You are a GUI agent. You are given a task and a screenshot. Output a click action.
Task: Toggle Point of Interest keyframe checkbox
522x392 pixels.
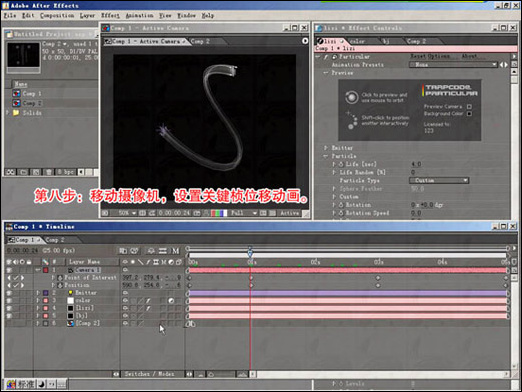point(16,278)
